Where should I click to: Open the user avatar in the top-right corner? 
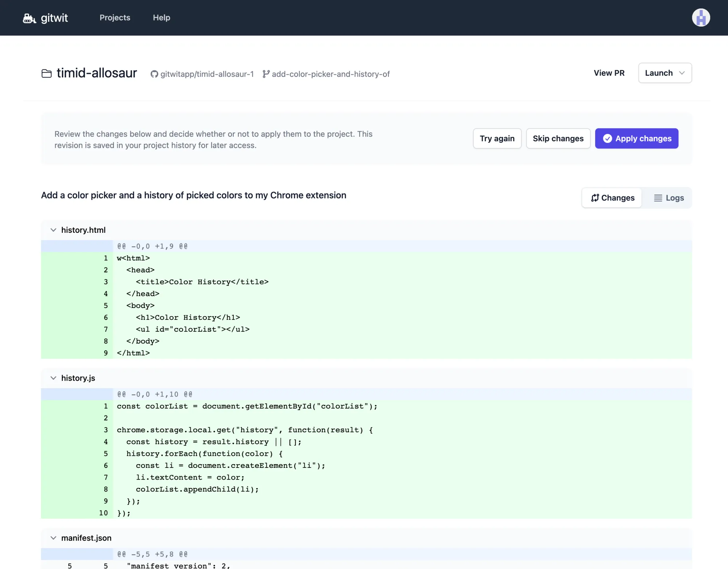pos(701,18)
